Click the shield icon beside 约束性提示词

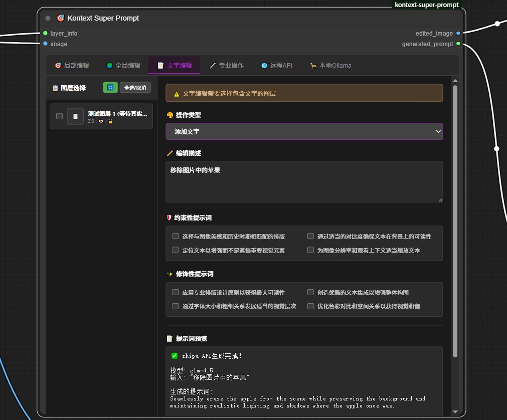click(169, 218)
